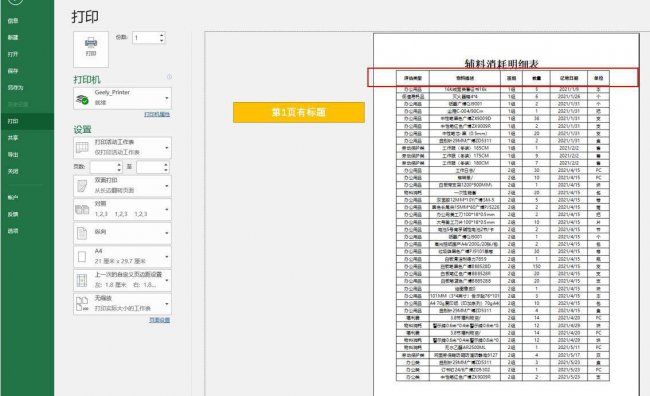This screenshot has height=396, width=650.
Task: Decrease the 份数 copies count with down arrow
Action: point(162,41)
